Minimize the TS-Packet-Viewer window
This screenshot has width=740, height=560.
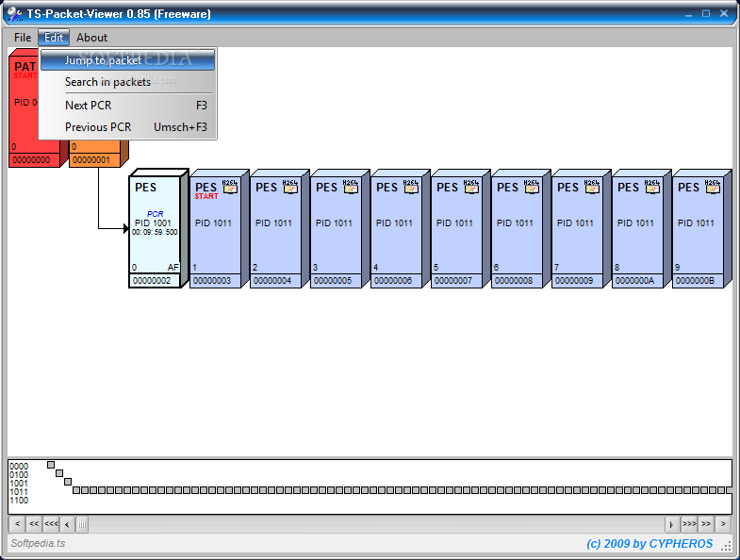point(688,14)
